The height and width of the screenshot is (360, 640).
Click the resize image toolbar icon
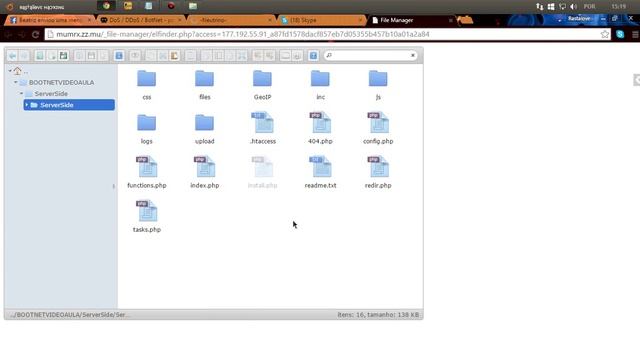click(242, 56)
